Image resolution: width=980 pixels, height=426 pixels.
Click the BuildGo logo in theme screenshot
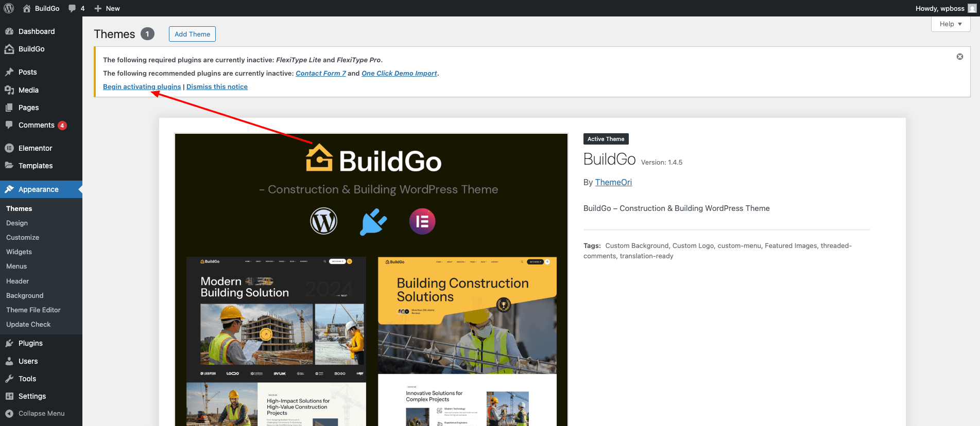[374, 159]
